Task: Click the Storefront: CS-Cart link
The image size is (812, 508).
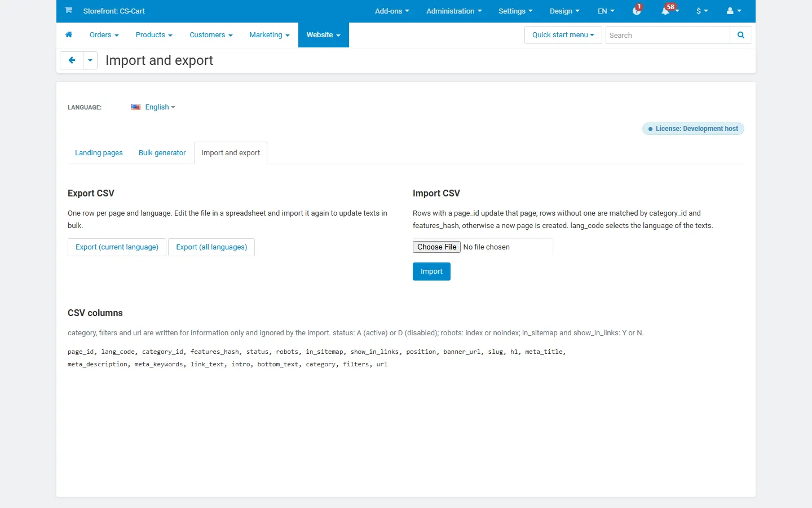Action: coord(114,11)
